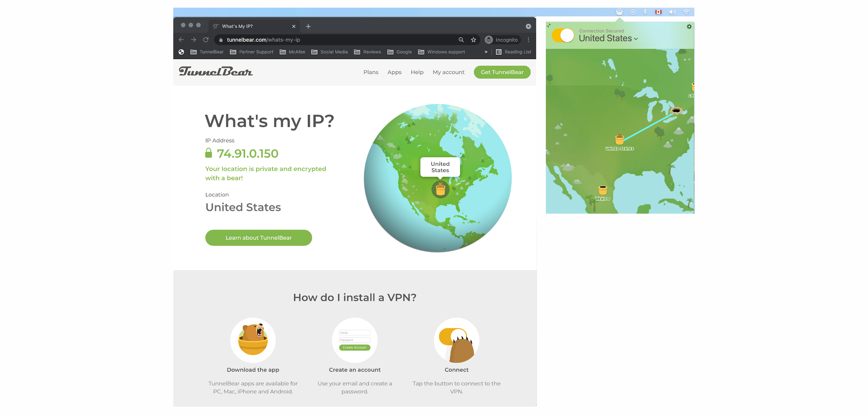Go back in browser history

click(x=181, y=40)
